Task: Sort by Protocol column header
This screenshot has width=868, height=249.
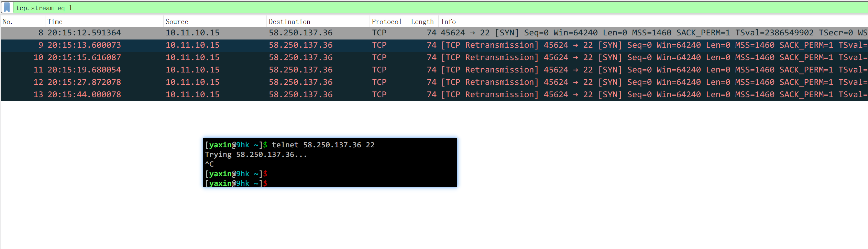Action: (x=389, y=22)
